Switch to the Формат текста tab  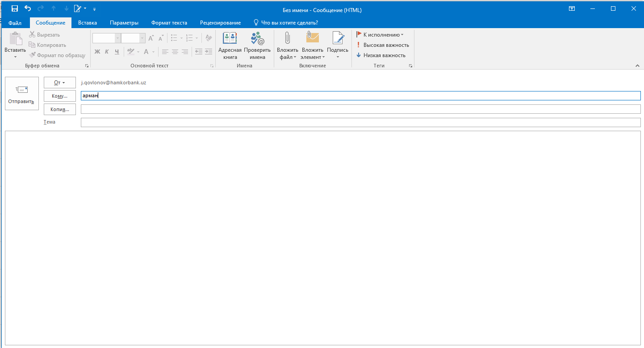point(169,23)
